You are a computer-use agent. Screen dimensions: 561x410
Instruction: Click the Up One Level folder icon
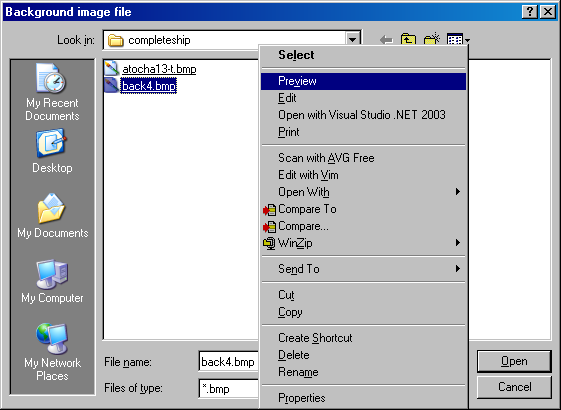(408, 39)
